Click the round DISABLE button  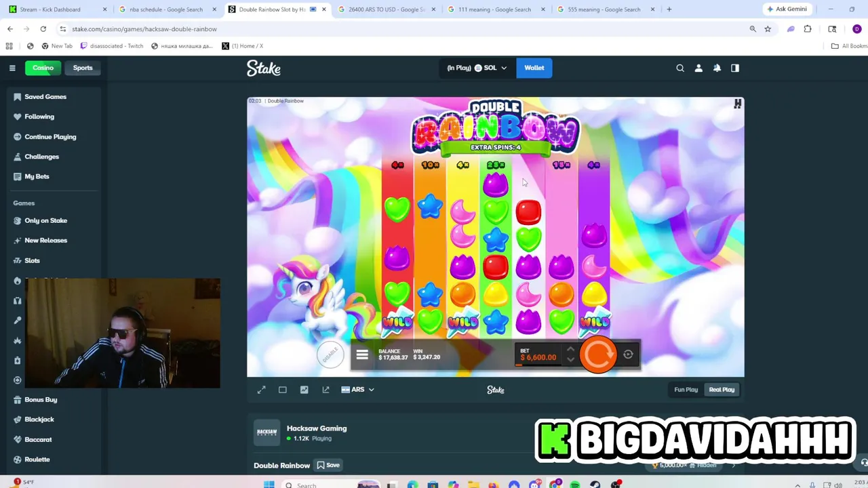coord(330,354)
